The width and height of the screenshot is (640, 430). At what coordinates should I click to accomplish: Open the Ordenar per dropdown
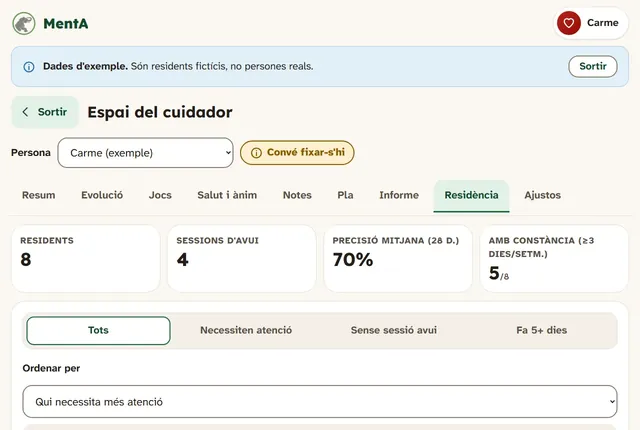click(320, 401)
